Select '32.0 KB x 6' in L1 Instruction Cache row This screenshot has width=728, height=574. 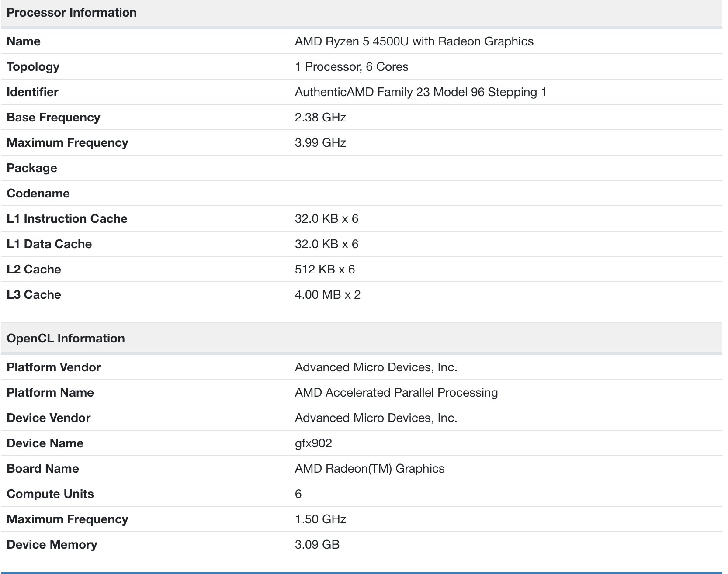tap(326, 218)
